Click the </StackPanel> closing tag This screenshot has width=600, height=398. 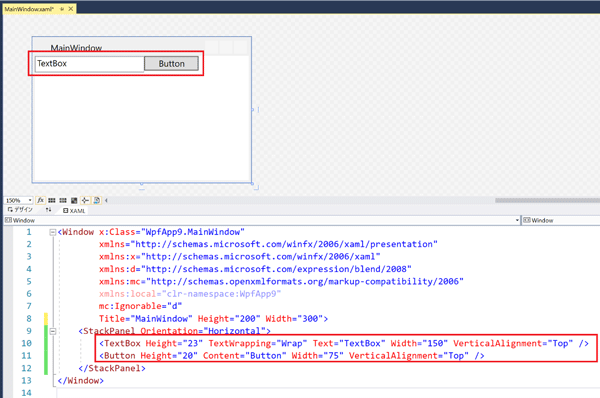(x=112, y=368)
